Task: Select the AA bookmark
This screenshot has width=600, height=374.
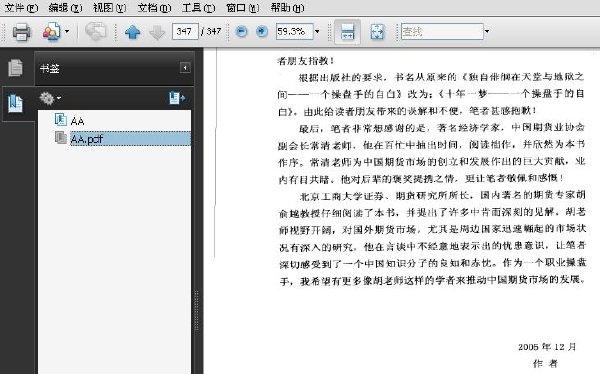Action: coord(77,121)
